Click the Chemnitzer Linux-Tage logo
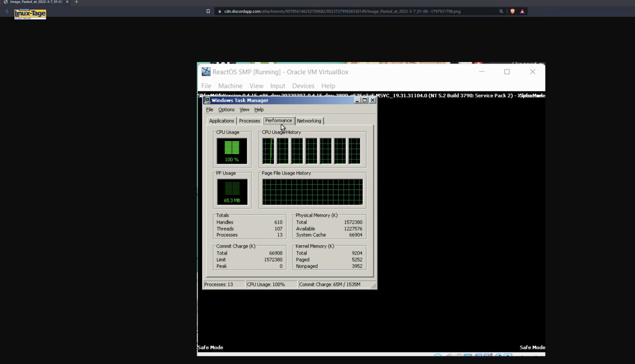Screen dimensions: 635x364 [30, 13]
